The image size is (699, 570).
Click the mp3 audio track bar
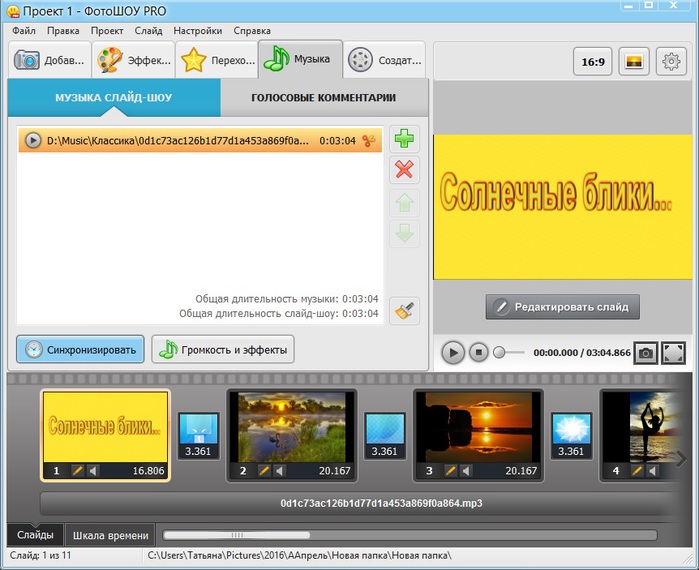tap(360, 503)
